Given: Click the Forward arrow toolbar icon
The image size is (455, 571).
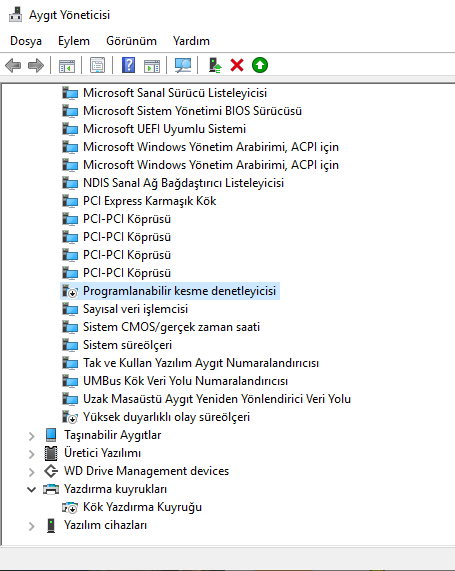Looking at the screenshot, I should point(35,66).
